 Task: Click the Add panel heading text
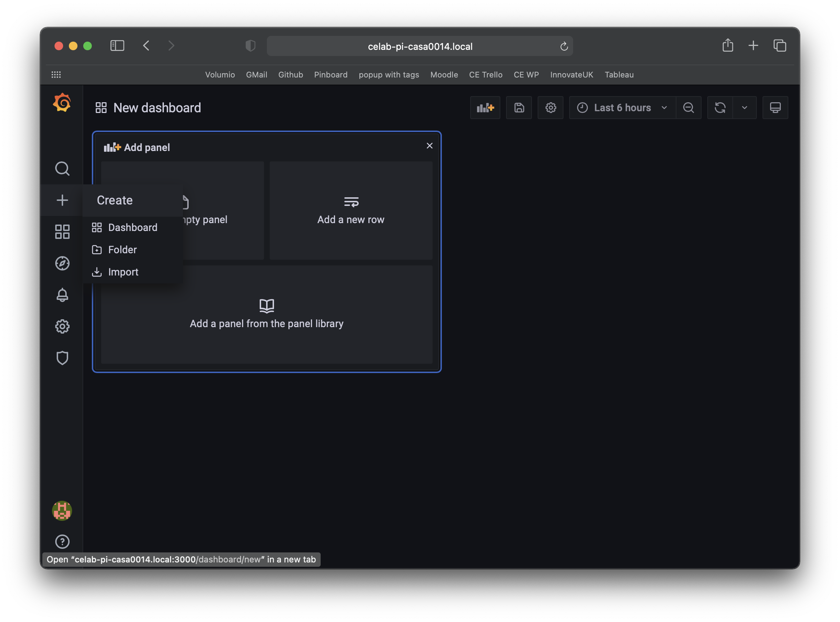[x=147, y=147]
